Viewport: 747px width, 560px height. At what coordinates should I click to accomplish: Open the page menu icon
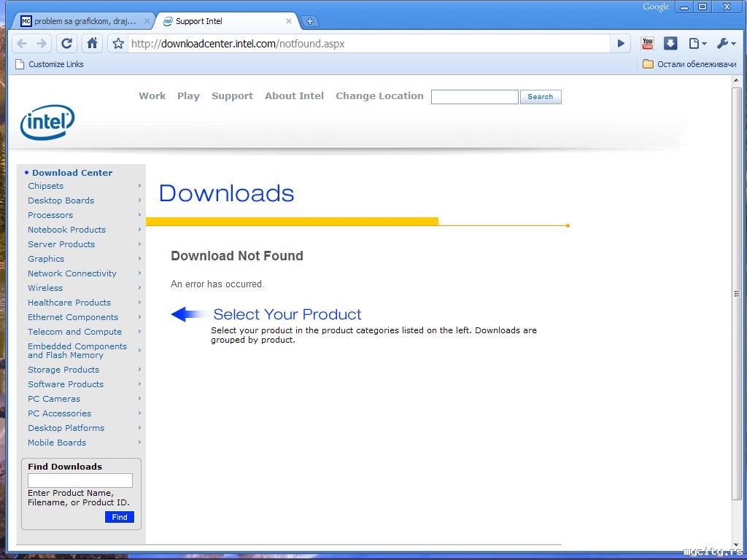(x=697, y=44)
